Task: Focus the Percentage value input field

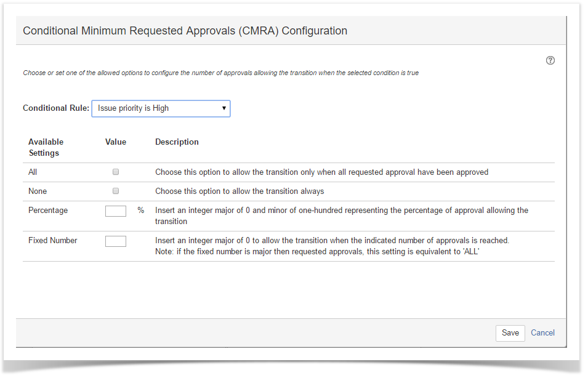Action: [116, 211]
